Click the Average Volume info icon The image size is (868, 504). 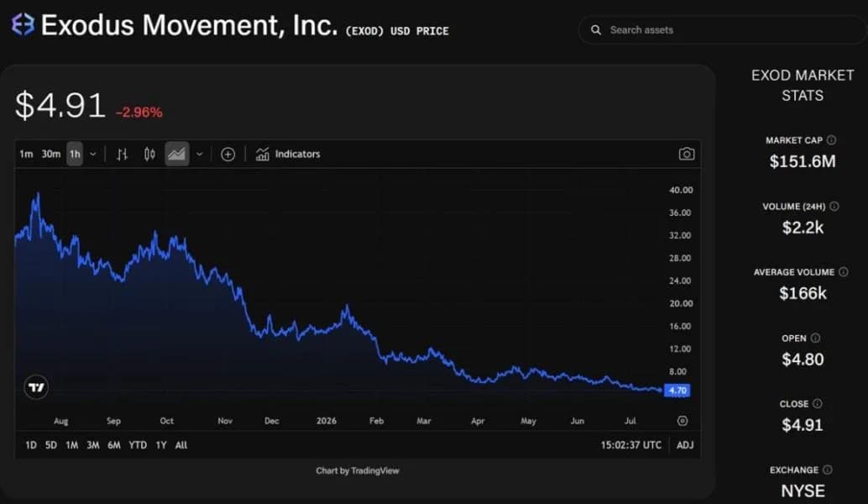(x=843, y=272)
